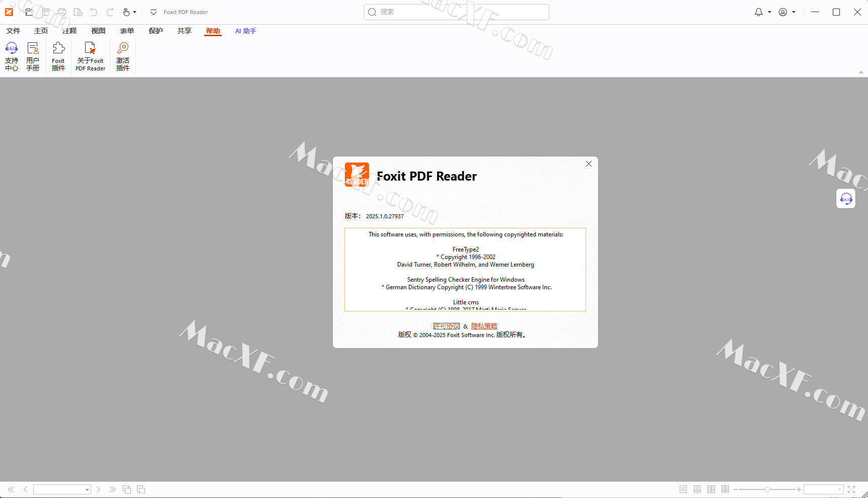The height and width of the screenshot is (498, 868).
Task: Click the Save icon in the quick access toolbar
Action: click(46, 12)
